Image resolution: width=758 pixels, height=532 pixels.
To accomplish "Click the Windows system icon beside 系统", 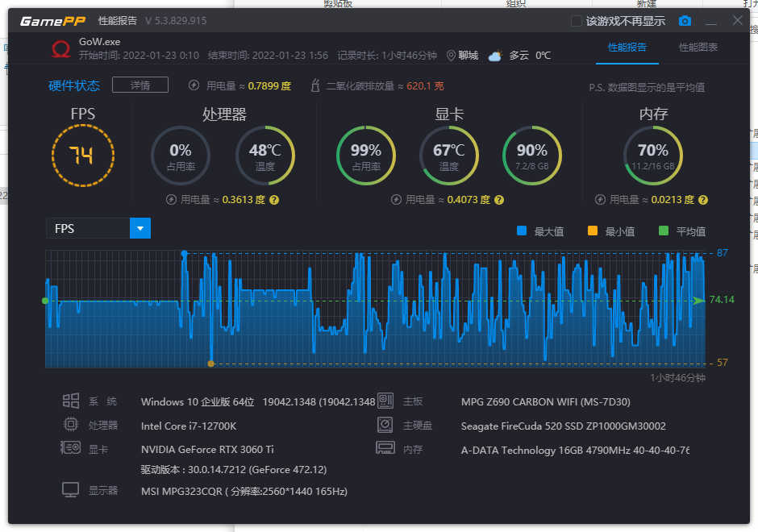I will pos(71,401).
